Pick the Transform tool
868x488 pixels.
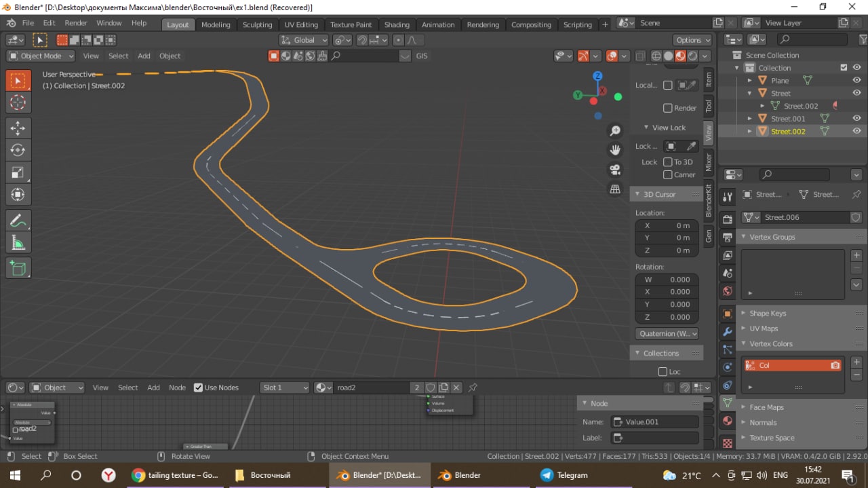(x=18, y=195)
